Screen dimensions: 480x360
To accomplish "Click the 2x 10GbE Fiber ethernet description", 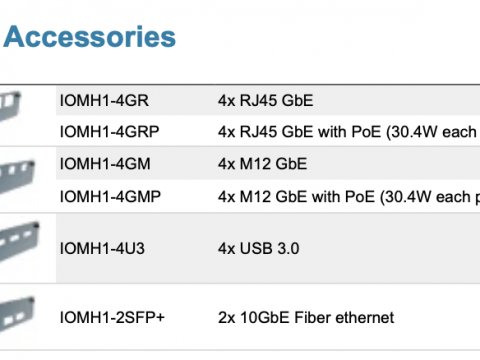I will [306, 317].
